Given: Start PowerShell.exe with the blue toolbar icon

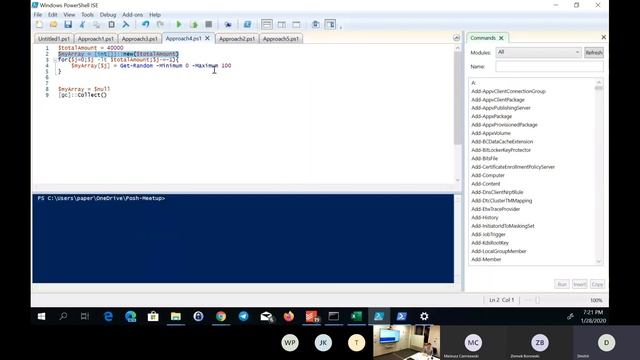Looking at the screenshot, I should [247, 24].
